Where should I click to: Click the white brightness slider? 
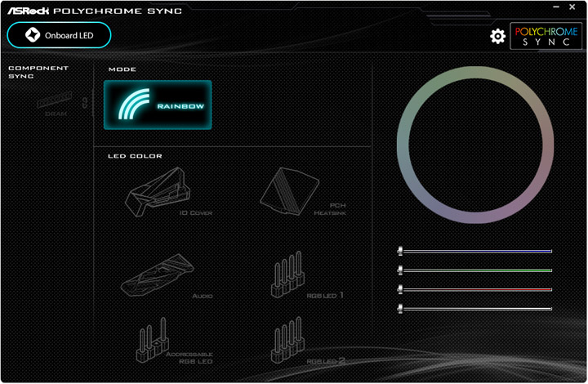click(474, 309)
